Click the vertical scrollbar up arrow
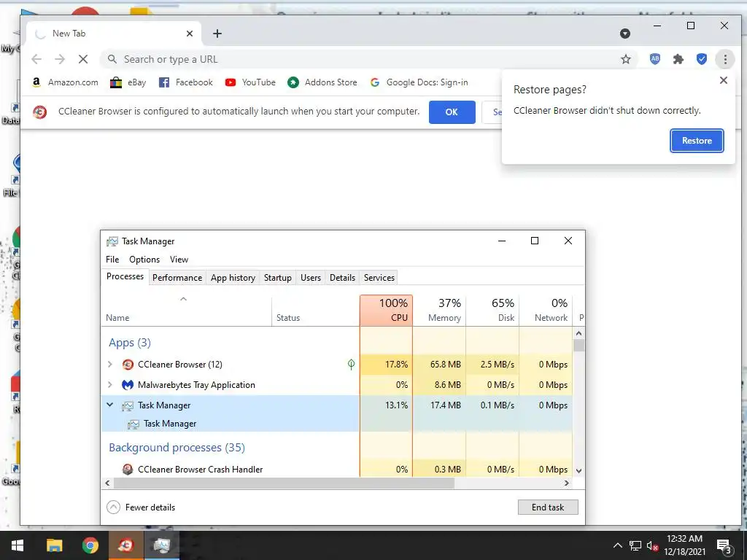This screenshot has width=747, height=560. [x=578, y=333]
